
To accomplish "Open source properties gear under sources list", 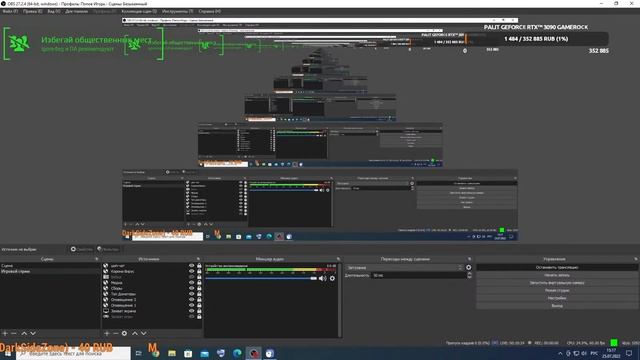I will (124, 333).
